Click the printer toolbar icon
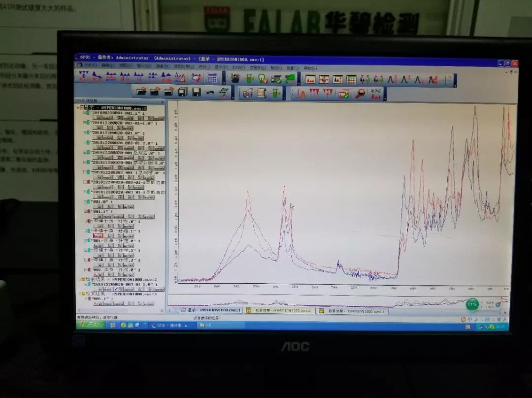This screenshot has height=398, width=532. coord(247,93)
